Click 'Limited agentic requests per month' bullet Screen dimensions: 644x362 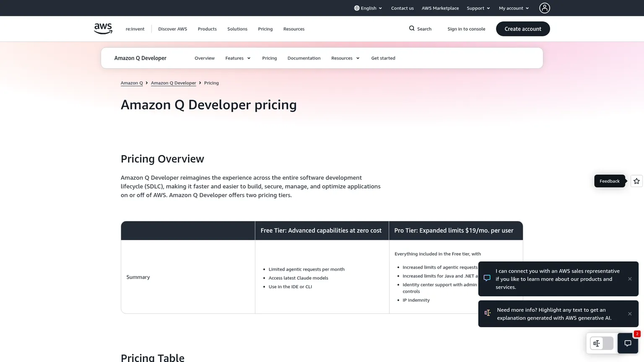click(x=306, y=269)
